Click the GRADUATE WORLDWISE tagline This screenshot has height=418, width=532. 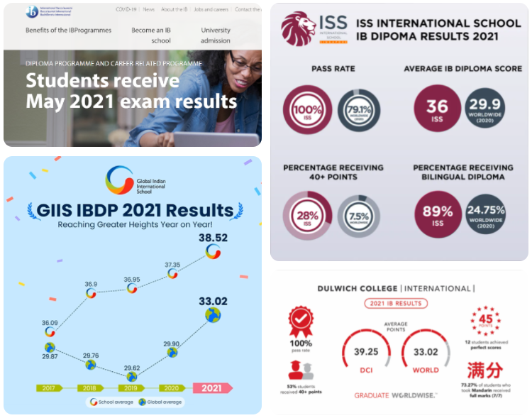(396, 395)
